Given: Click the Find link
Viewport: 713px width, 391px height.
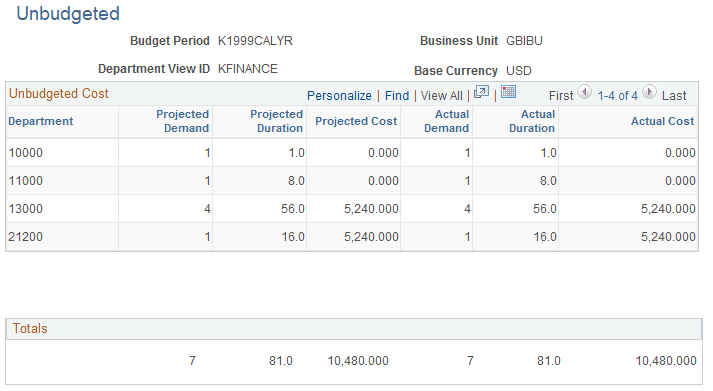Looking at the screenshot, I should point(397,95).
